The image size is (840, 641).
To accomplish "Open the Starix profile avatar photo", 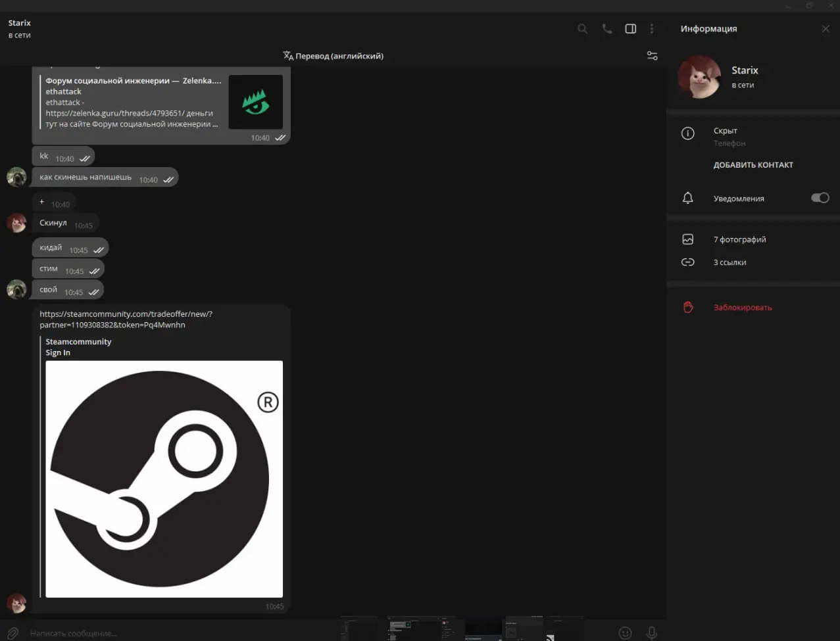I will 699,77.
